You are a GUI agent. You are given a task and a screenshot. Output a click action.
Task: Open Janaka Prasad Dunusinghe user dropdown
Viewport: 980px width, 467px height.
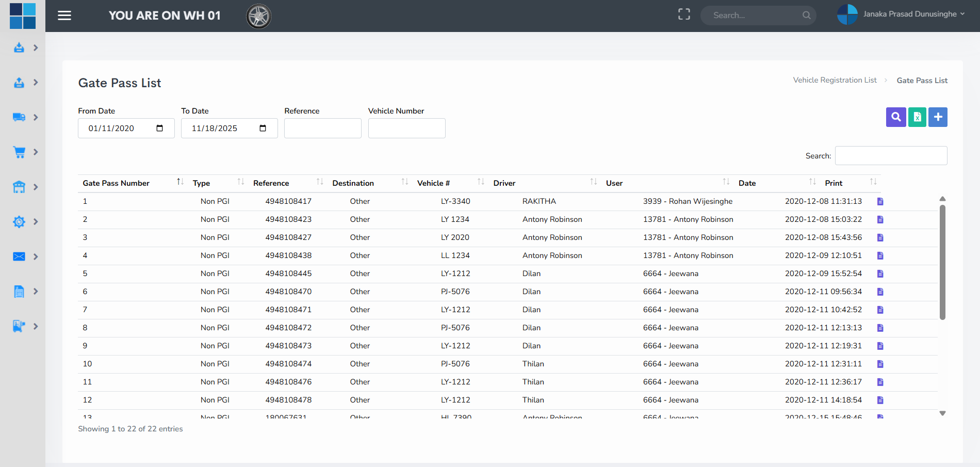coord(910,14)
